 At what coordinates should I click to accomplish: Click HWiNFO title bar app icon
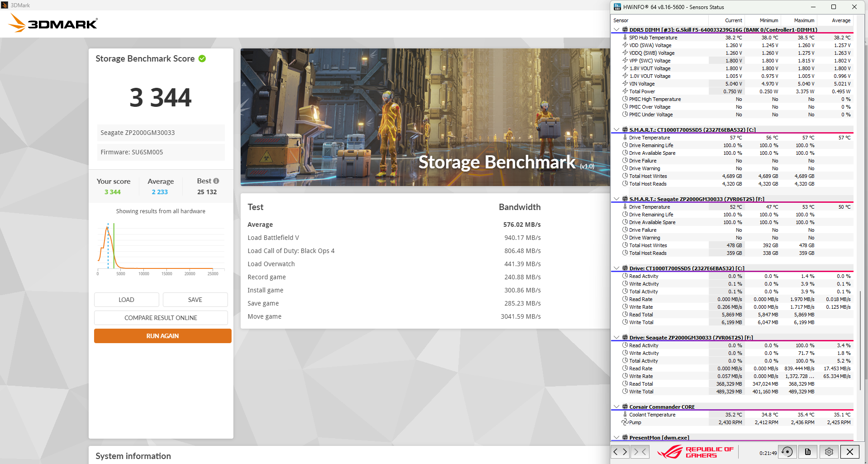pos(617,7)
